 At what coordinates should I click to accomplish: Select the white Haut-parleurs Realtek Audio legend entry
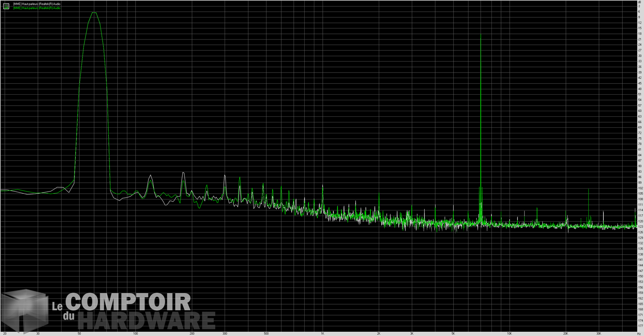[x=37, y=4]
